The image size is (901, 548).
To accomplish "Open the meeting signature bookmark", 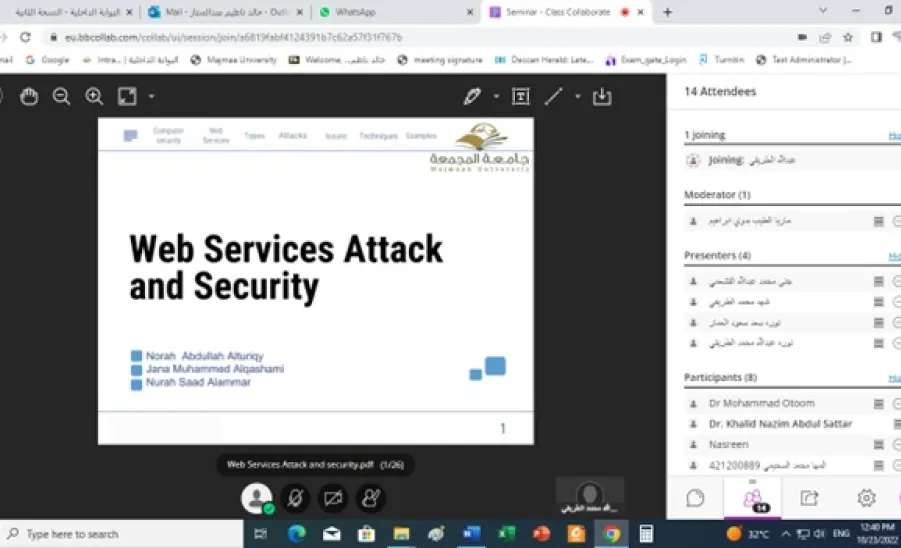I will click(x=440, y=60).
